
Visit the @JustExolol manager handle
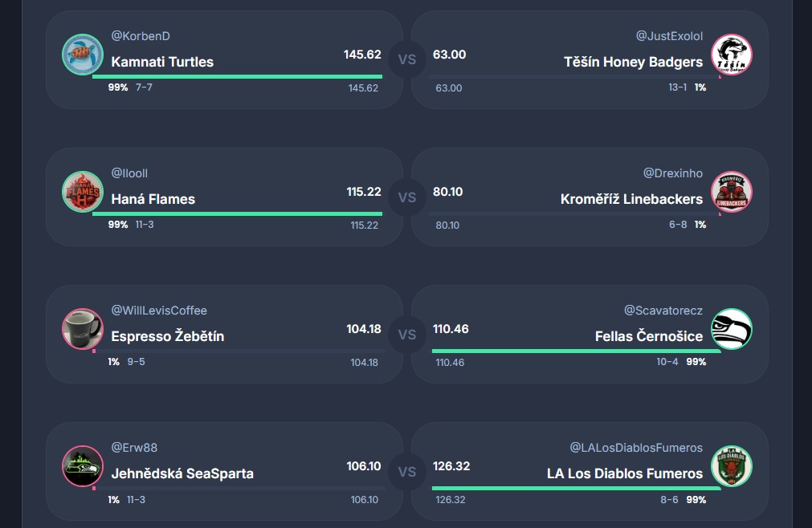(x=669, y=36)
